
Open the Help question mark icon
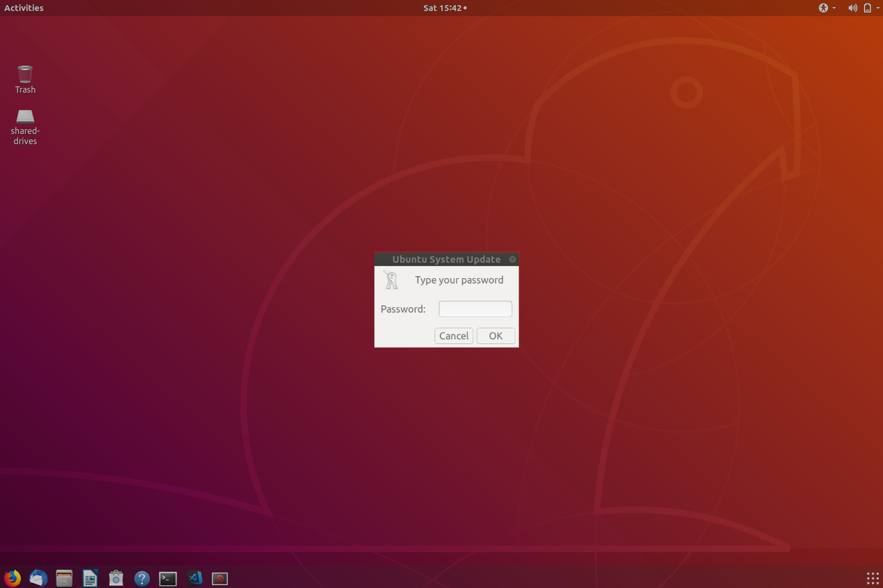tap(142, 579)
